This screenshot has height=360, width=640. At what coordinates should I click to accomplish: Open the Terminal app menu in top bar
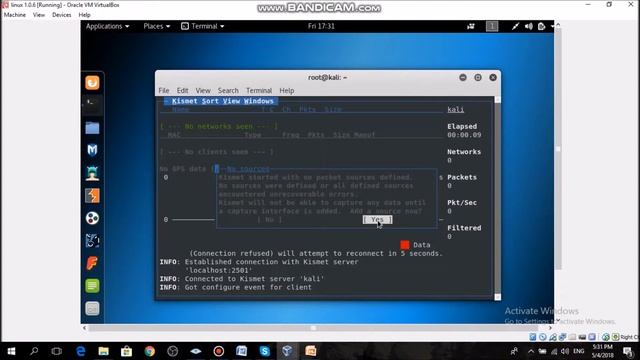pos(203,26)
